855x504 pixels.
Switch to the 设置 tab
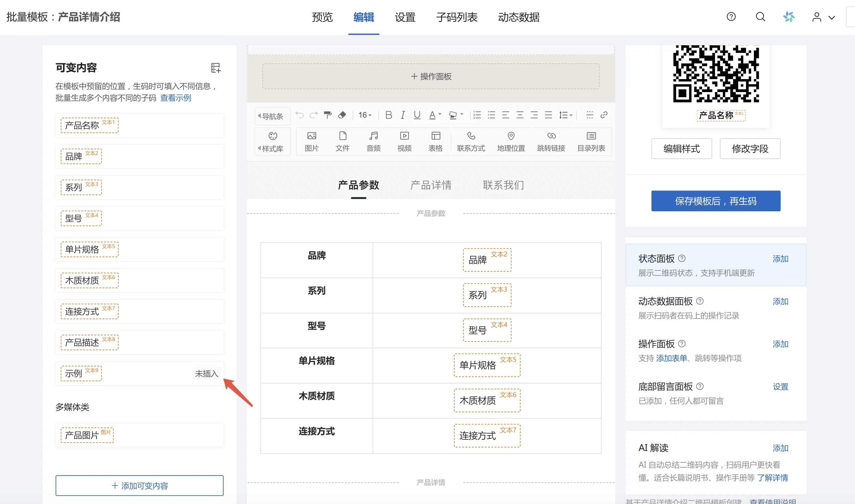click(x=405, y=17)
